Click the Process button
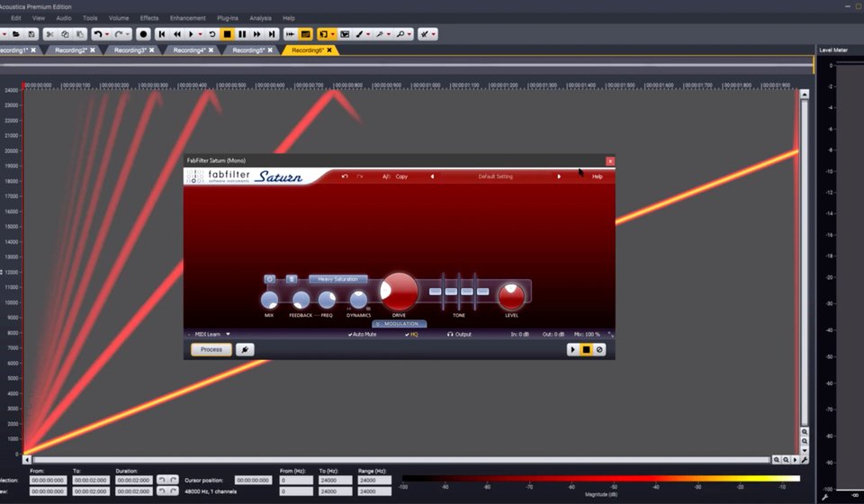The height and width of the screenshot is (504, 864). pos(211,350)
